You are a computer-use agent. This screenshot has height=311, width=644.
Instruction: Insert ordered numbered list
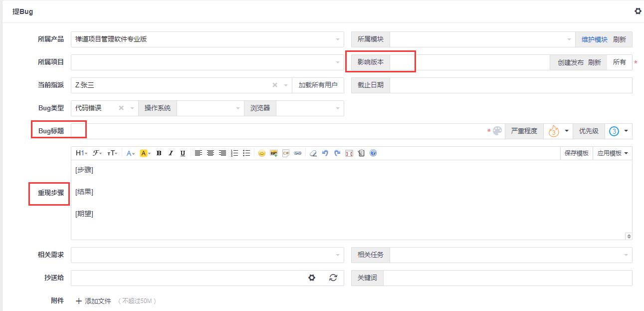pos(234,153)
